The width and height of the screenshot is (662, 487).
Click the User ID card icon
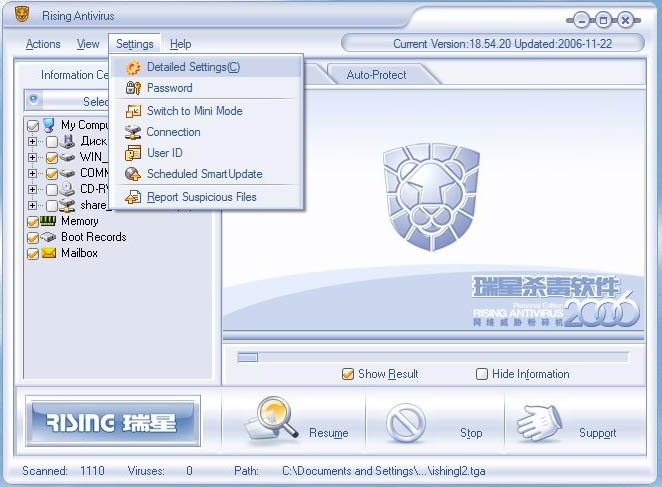point(133,153)
